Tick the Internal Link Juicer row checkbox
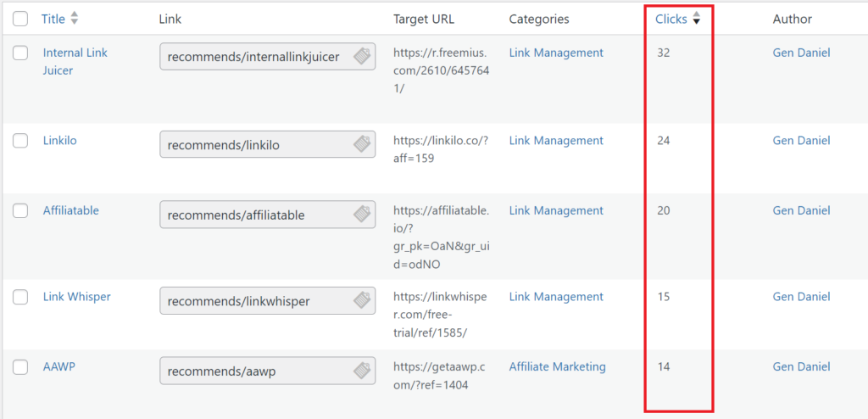This screenshot has height=419, width=868. pyautogui.click(x=20, y=53)
